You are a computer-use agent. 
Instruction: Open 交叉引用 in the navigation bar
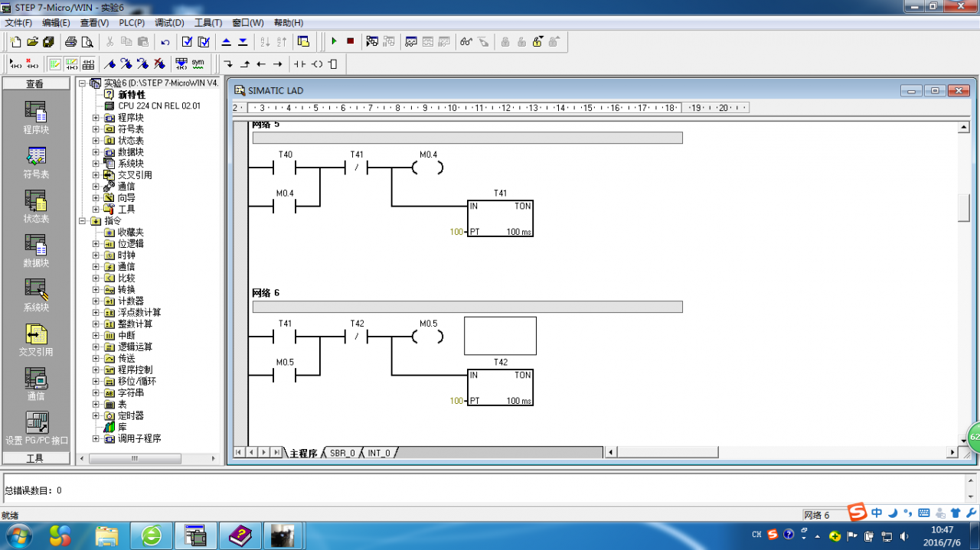[35, 340]
